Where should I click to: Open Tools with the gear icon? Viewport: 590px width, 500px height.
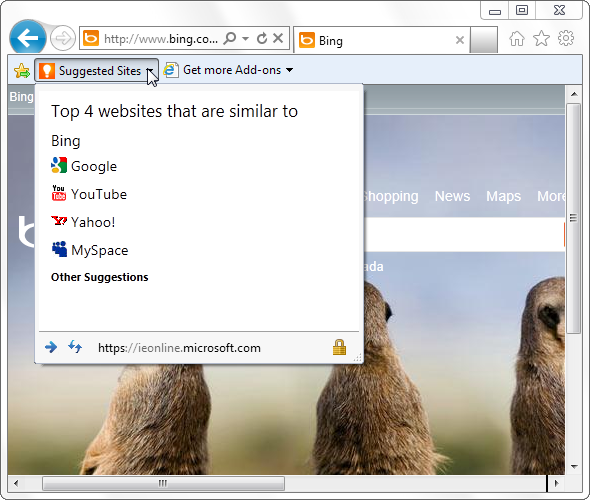point(566,38)
